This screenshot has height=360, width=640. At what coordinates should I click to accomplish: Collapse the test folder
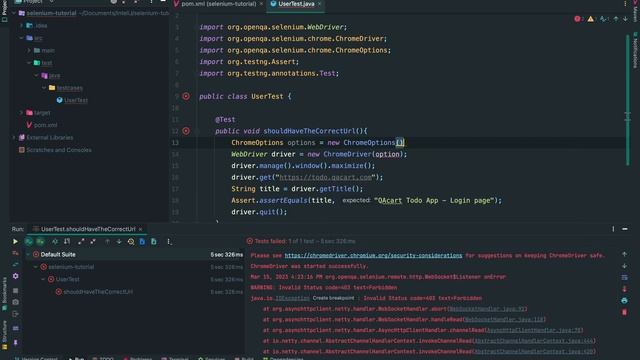29,63
